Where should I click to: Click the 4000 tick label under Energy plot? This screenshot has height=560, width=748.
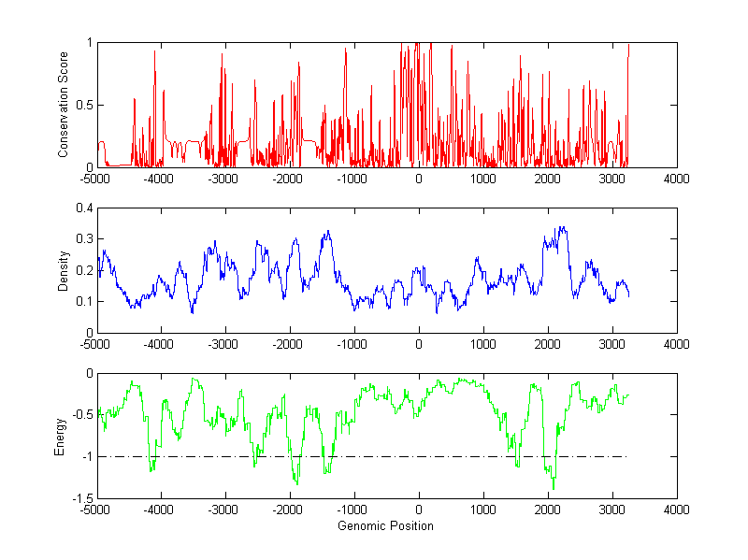(x=676, y=510)
